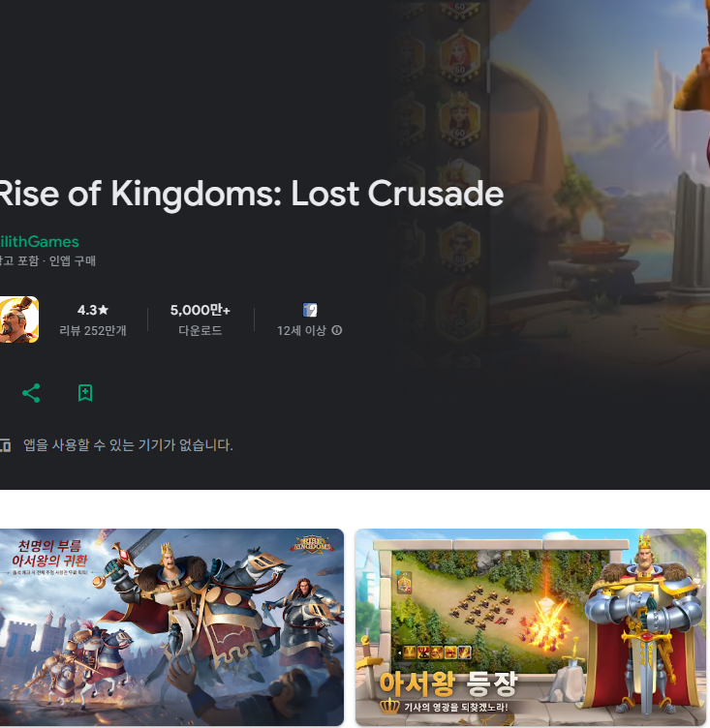The image size is (710, 728).
Task: Add the game to wishlist via bookmark icon
Action: [x=85, y=393]
